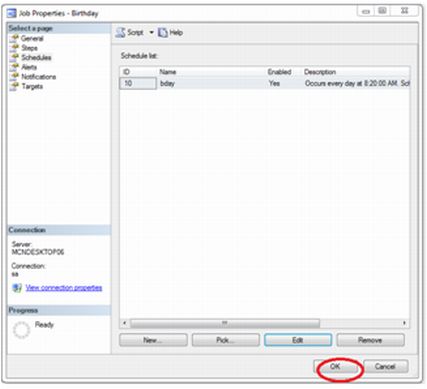Open Help from the toolbar
This screenshot has height=389, width=427.
170,32
